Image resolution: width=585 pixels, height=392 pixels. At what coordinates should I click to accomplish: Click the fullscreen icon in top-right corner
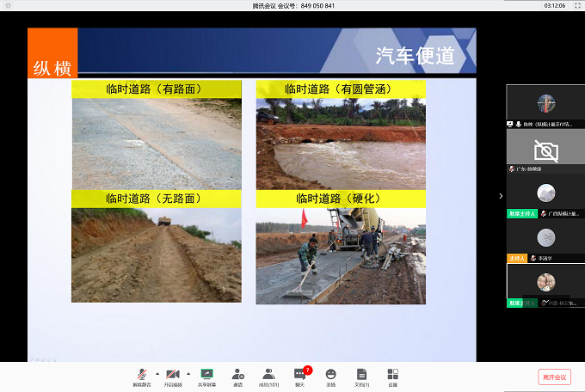tap(577, 6)
